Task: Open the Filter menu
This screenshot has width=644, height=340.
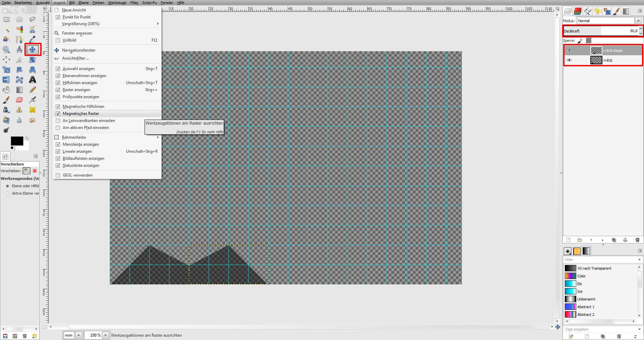Action: point(134,3)
